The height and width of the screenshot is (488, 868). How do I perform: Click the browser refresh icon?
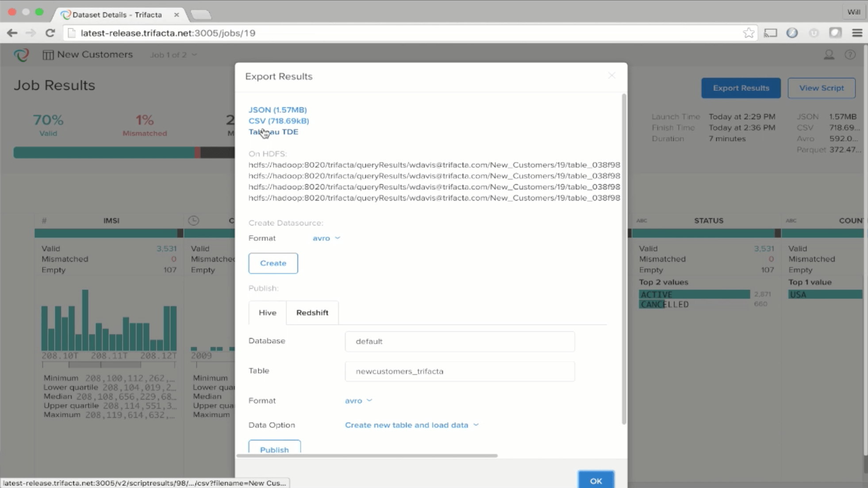[x=51, y=33]
